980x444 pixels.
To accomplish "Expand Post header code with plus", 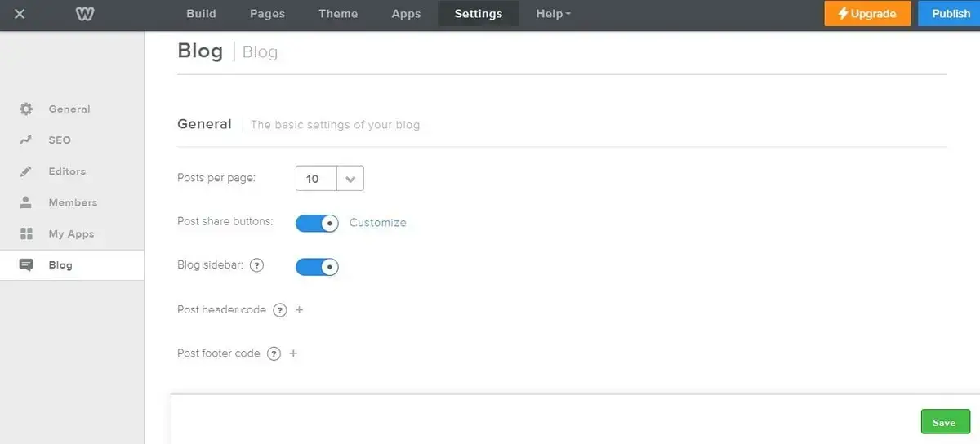I will click(x=300, y=310).
